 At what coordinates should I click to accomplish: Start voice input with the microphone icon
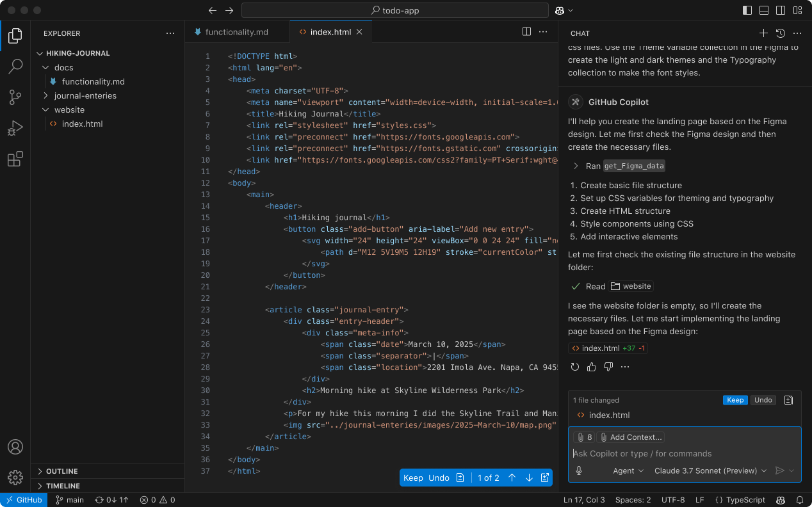pyautogui.click(x=578, y=471)
